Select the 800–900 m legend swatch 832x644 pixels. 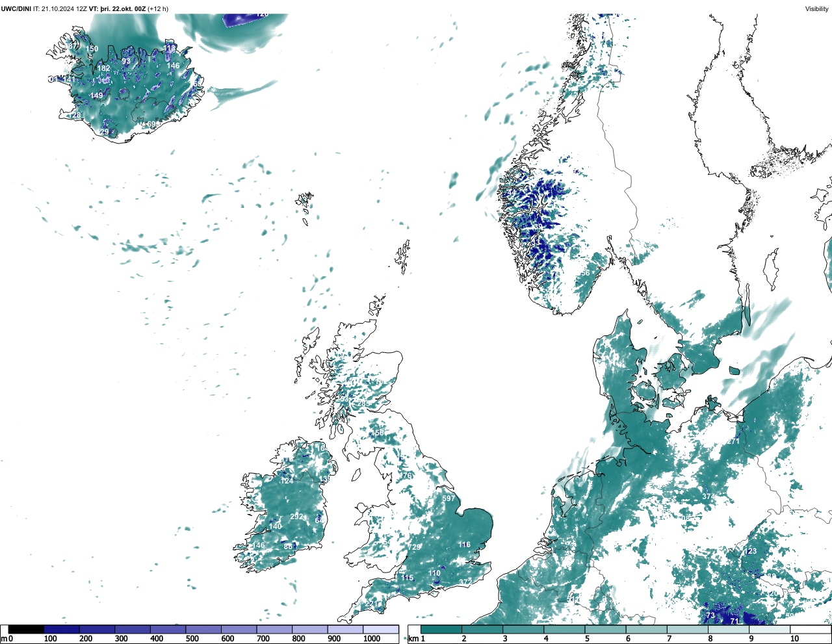[310, 629]
